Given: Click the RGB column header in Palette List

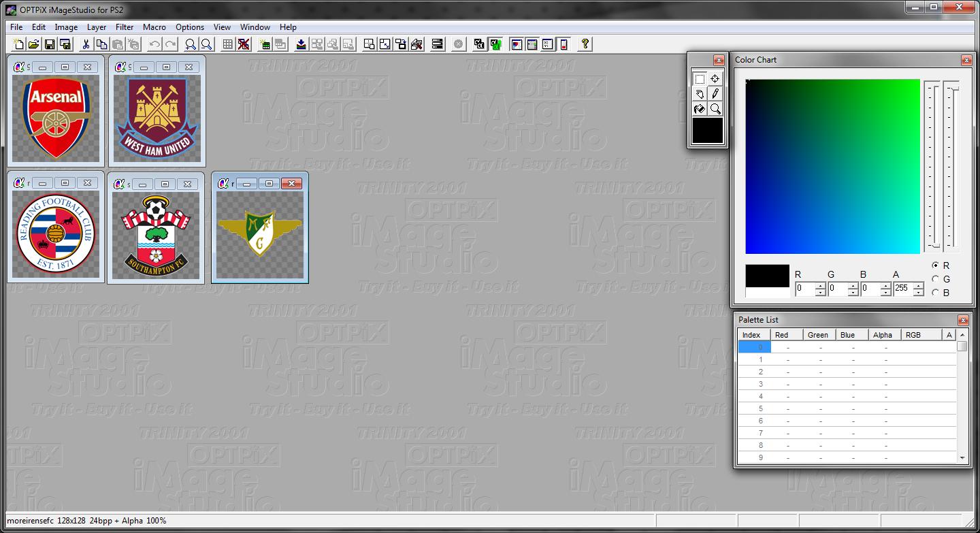Looking at the screenshot, I should point(921,335).
